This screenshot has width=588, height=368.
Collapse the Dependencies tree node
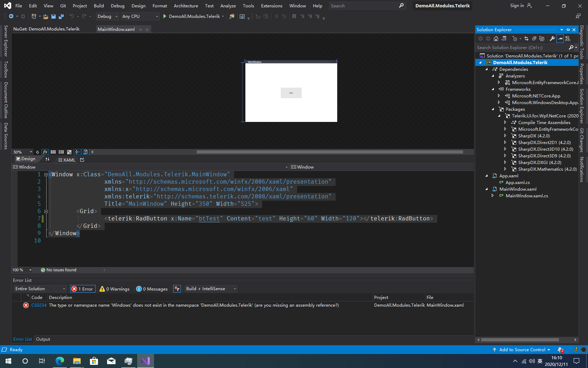pyautogui.click(x=486, y=69)
